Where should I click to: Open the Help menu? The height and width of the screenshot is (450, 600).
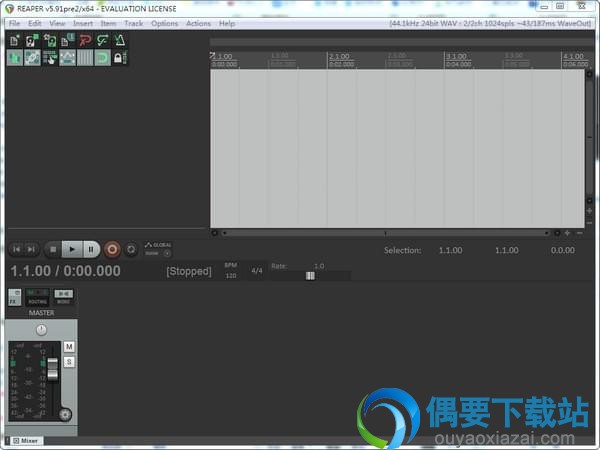(227, 23)
